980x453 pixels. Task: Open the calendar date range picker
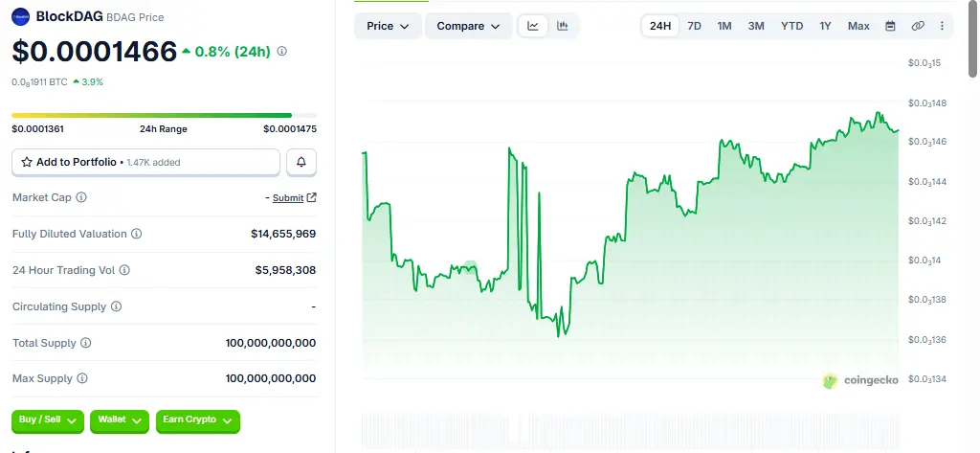pos(890,26)
